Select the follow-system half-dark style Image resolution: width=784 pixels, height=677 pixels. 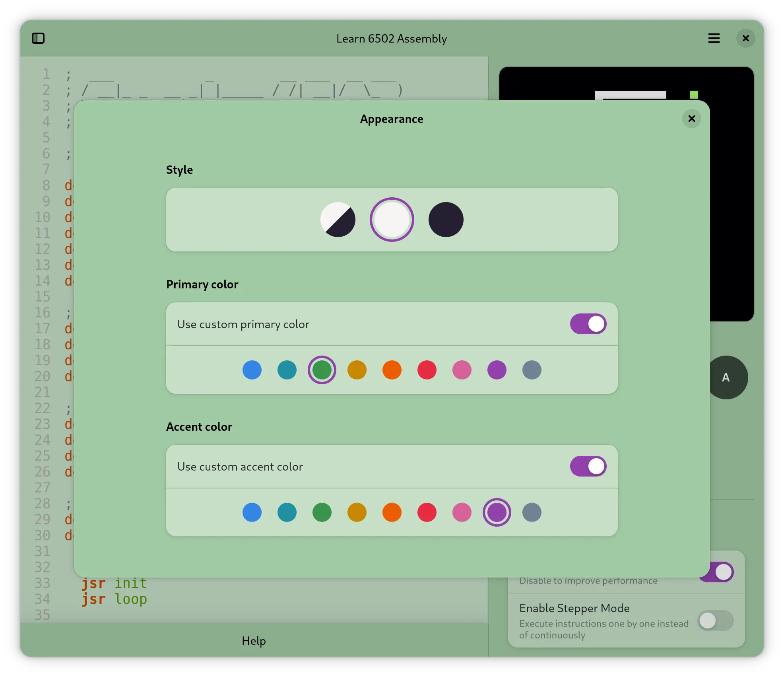[338, 220]
